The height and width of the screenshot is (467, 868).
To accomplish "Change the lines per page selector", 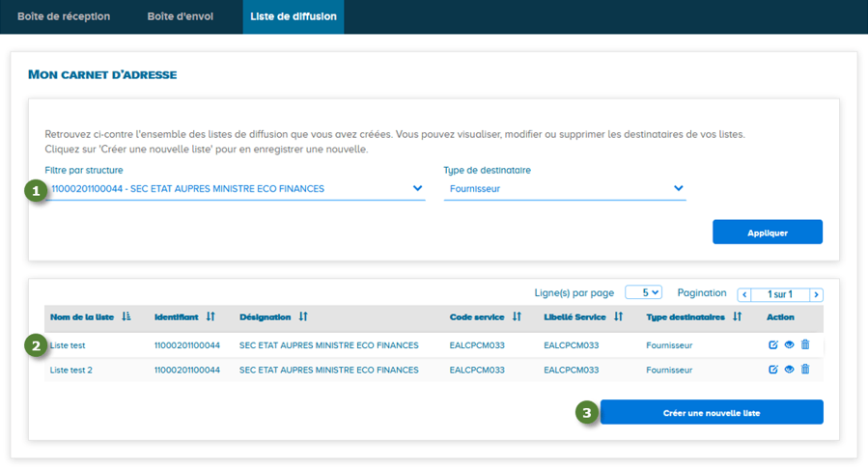I will 643,292.
